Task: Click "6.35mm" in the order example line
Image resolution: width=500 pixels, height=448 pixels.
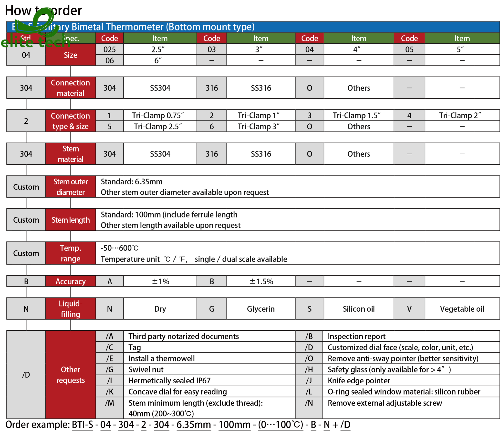Action: point(194,425)
